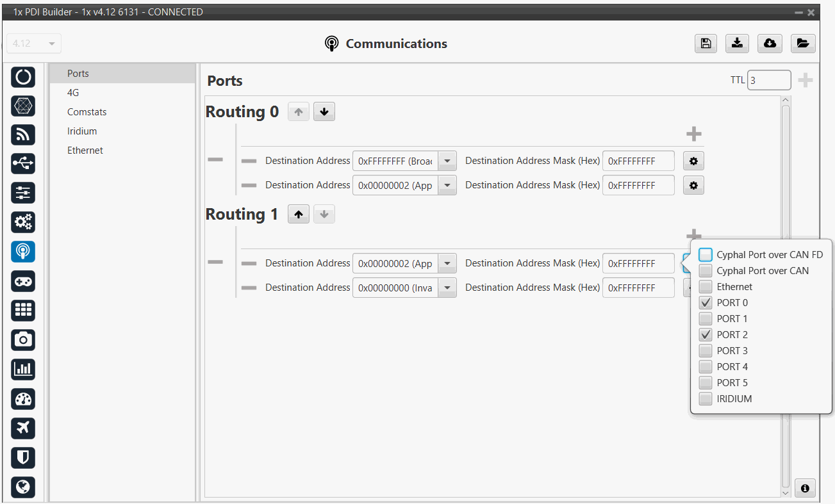This screenshot has height=504, width=835.
Task: Tick the IRIDIUM checkbox
Action: pyautogui.click(x=706, y=399)
